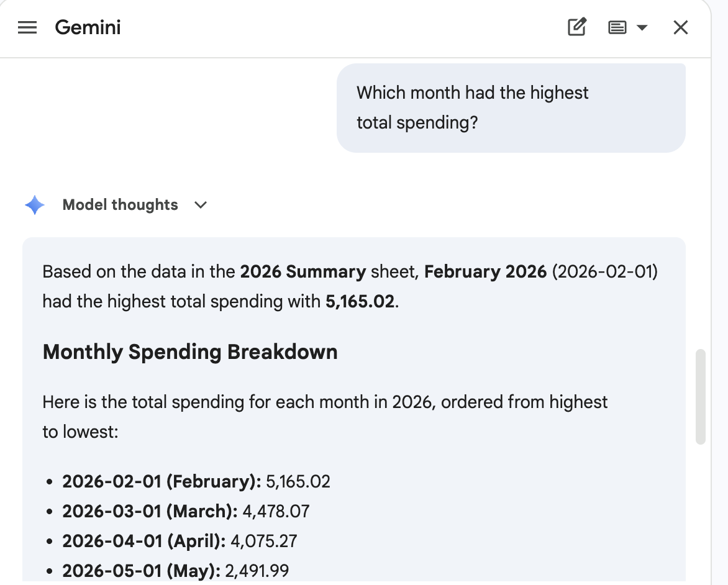The image size is (728, 585).
Task: Click the panel view list icon
Action: (617, 27)
